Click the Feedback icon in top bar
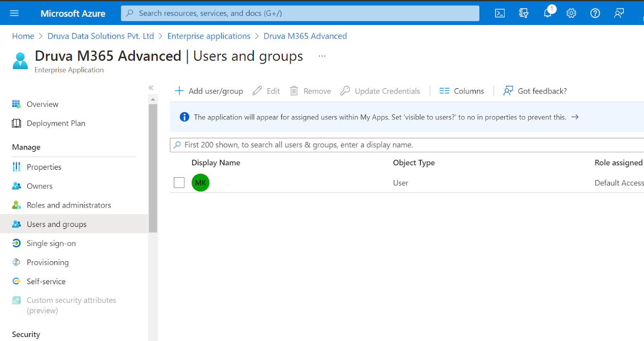 pos(619,13)
